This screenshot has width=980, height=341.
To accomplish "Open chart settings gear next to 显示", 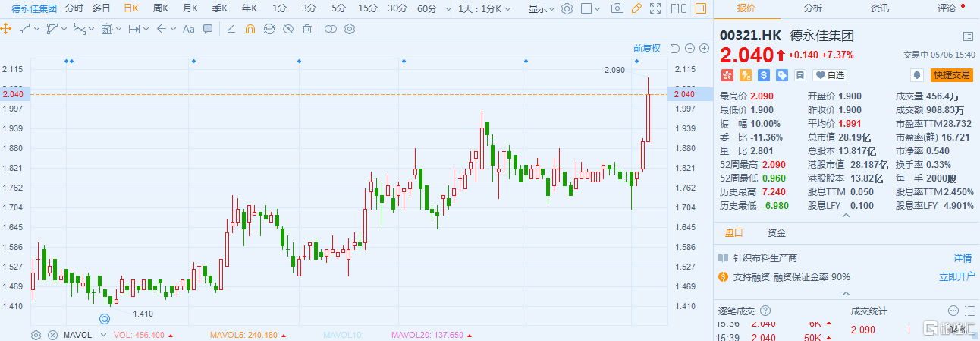I will click(567, 9).
